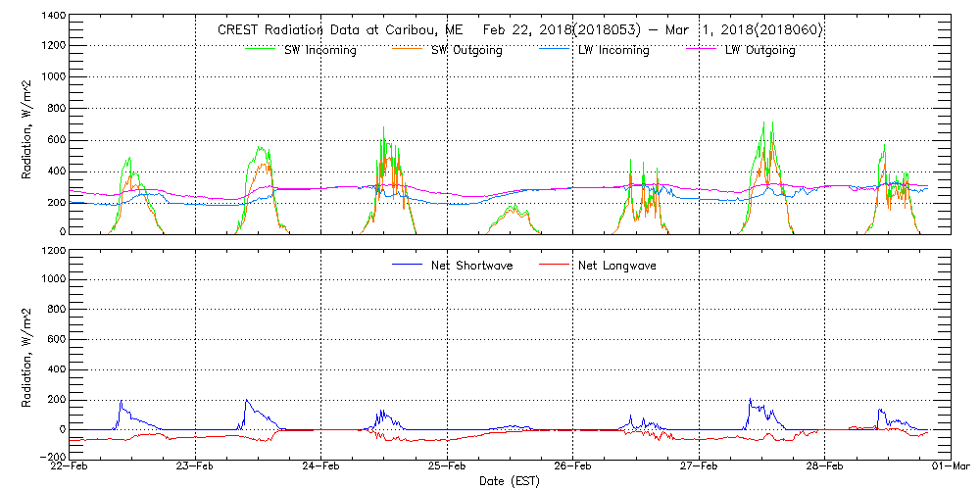Select the 24-Feb x-axis tick label
Image resolution: width=980 pixels, height=490 pixels.
pyautogui.click(x=320, y=468)
